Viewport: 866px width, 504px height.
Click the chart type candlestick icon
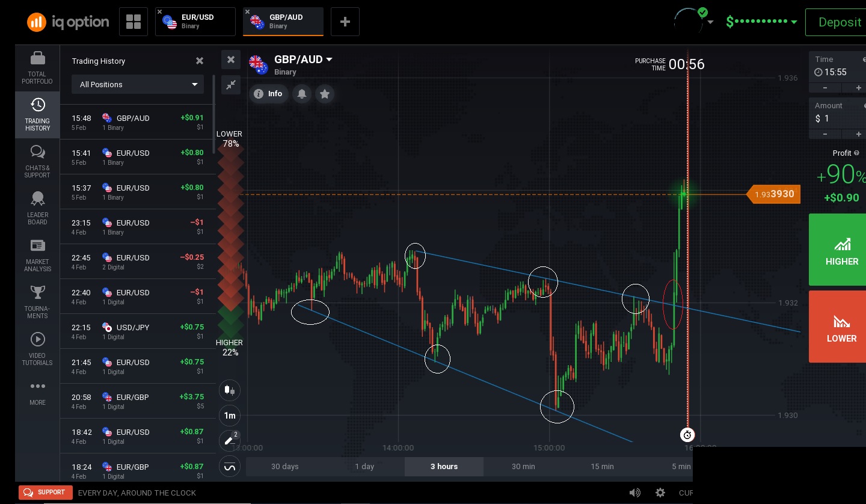click(230, 390)
